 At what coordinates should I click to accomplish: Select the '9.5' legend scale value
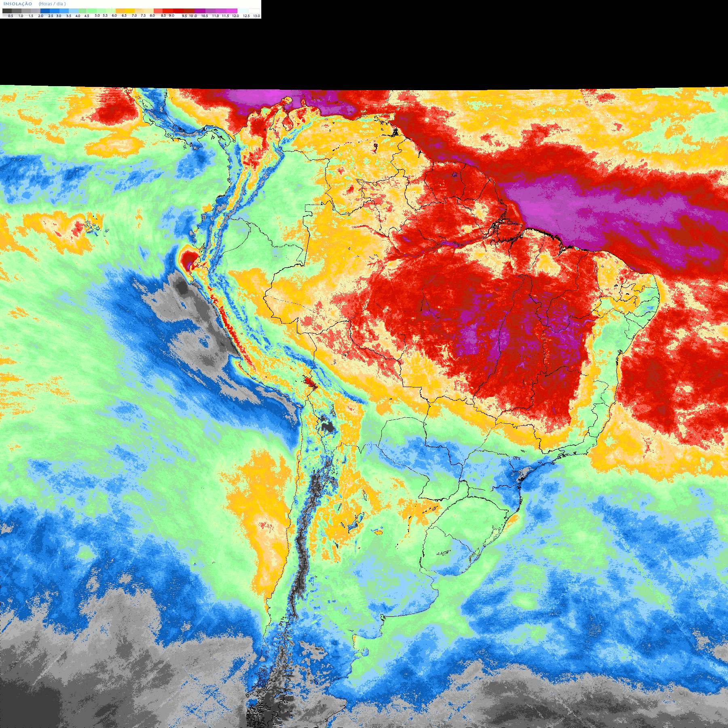coord(184,16)
